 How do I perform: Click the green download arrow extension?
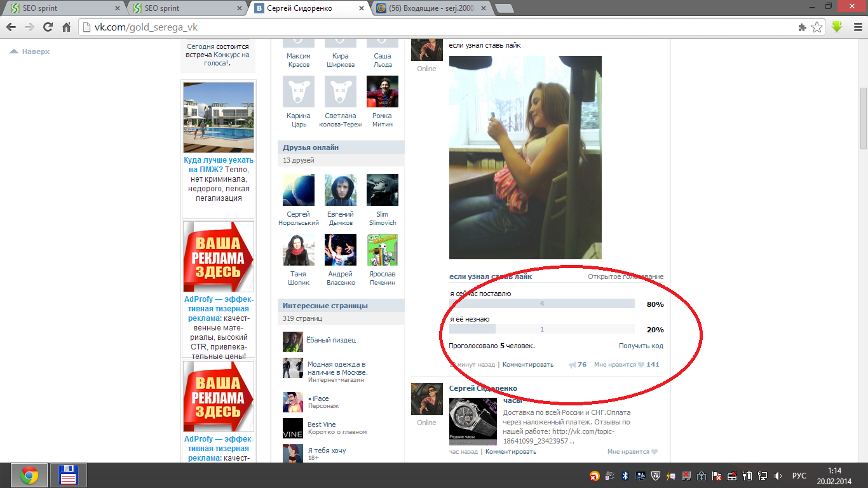pos(836,27)
